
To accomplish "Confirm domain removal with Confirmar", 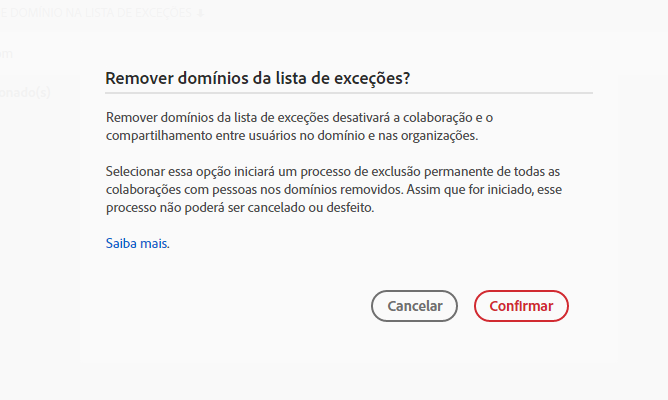I will [x=521, y=306].
